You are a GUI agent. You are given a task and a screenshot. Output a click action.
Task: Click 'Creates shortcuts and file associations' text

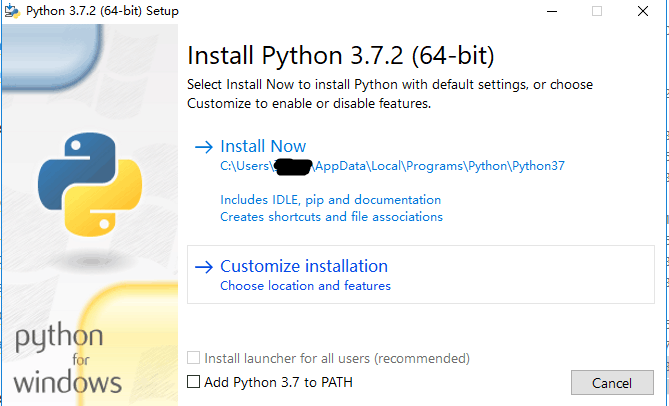pyautogui.click(x=331, y=216)
